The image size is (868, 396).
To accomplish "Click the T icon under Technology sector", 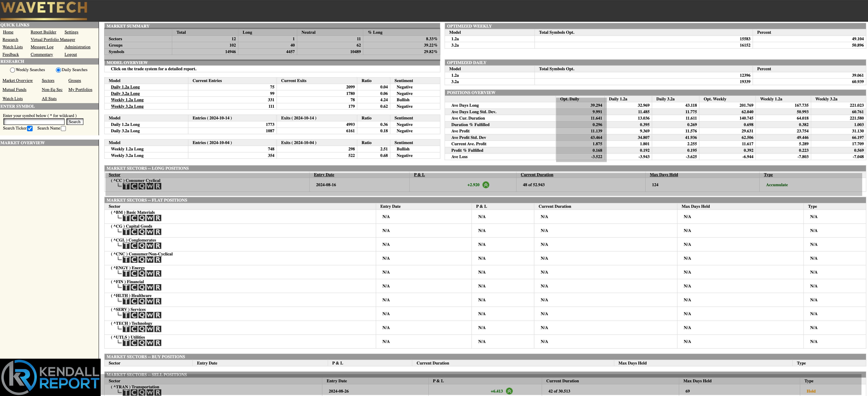I will [x=126, y=329].
